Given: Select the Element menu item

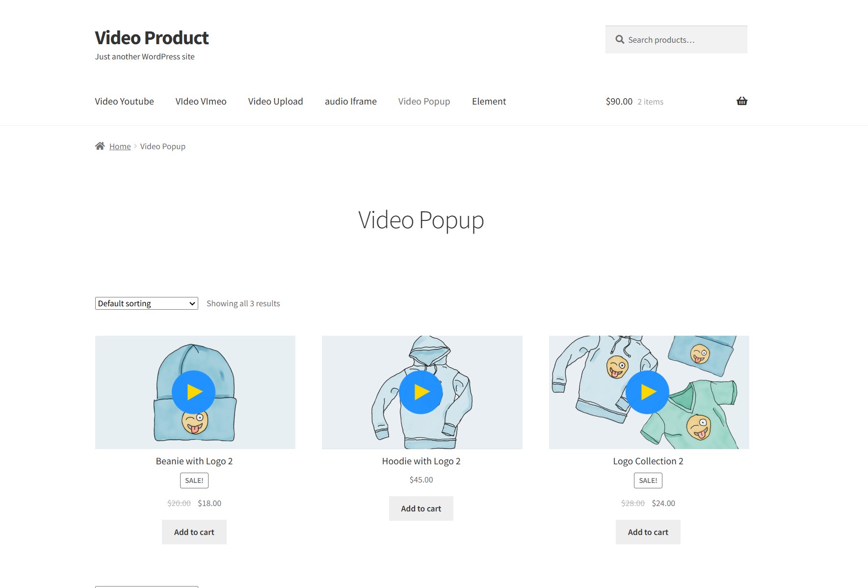Looking at the screenshot, I should tap(489, 101).
